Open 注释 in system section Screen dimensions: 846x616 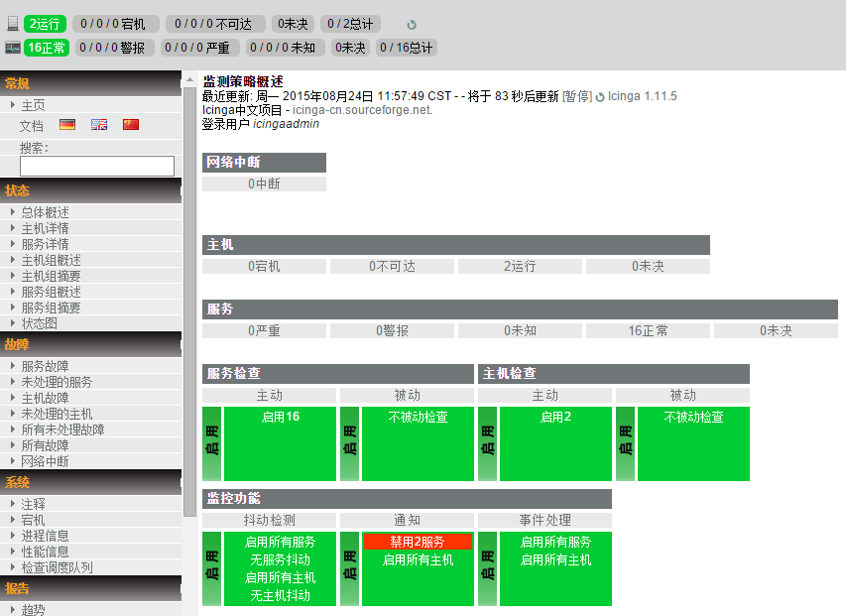click(33, 504)
